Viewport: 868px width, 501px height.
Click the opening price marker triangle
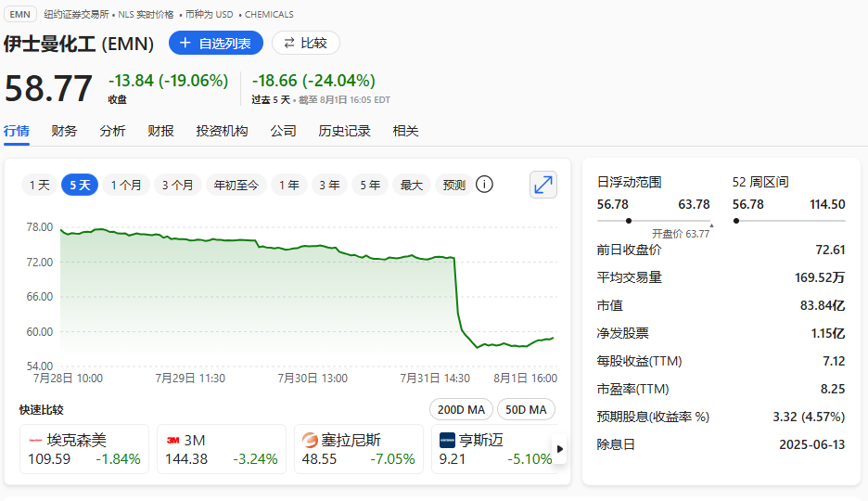click(712, 225)
